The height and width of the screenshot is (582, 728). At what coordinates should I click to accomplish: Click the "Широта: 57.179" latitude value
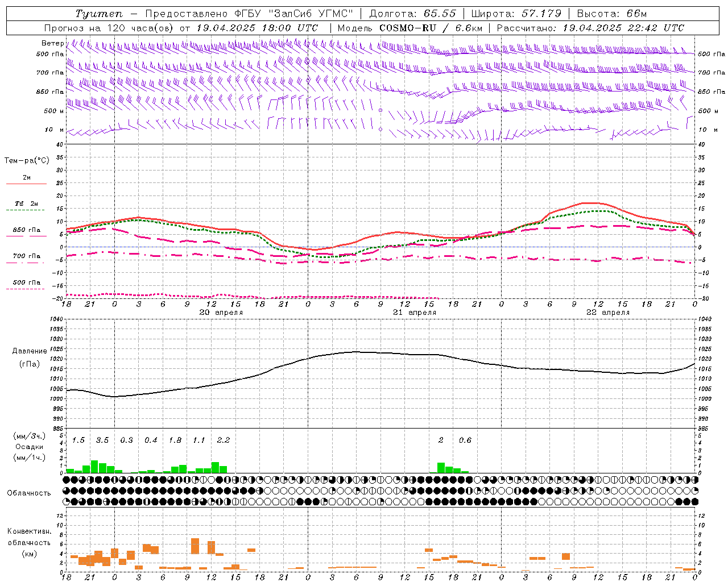pyautogui.click(x=516, y=14)
